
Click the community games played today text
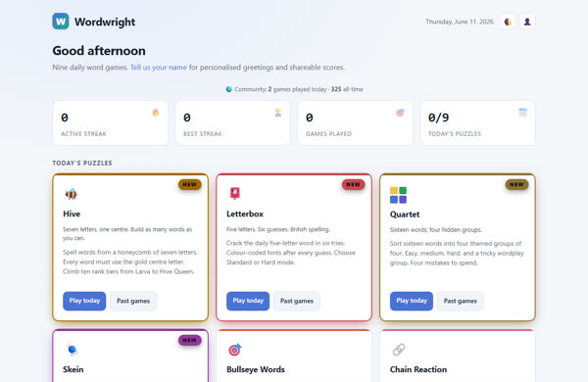tap(299, 89)
